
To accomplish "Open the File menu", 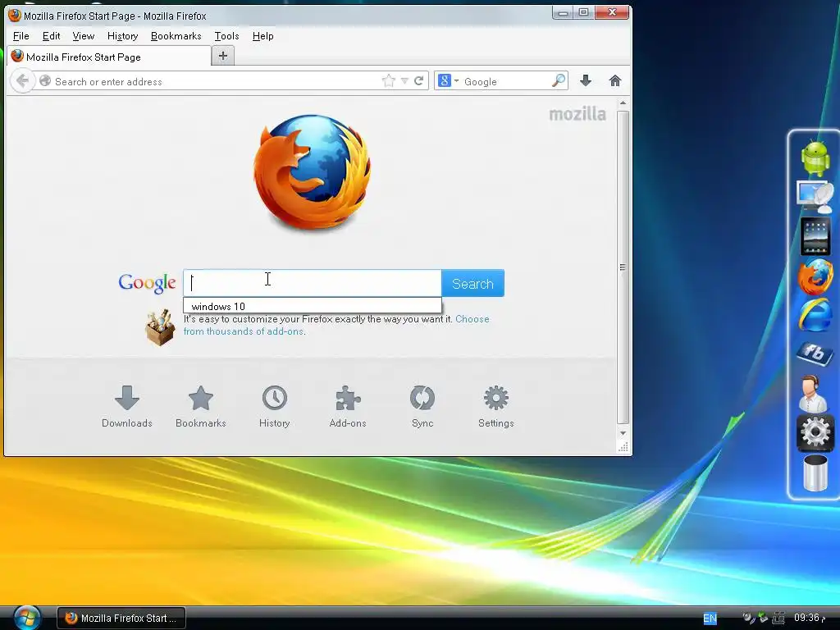I will point(21,36).
